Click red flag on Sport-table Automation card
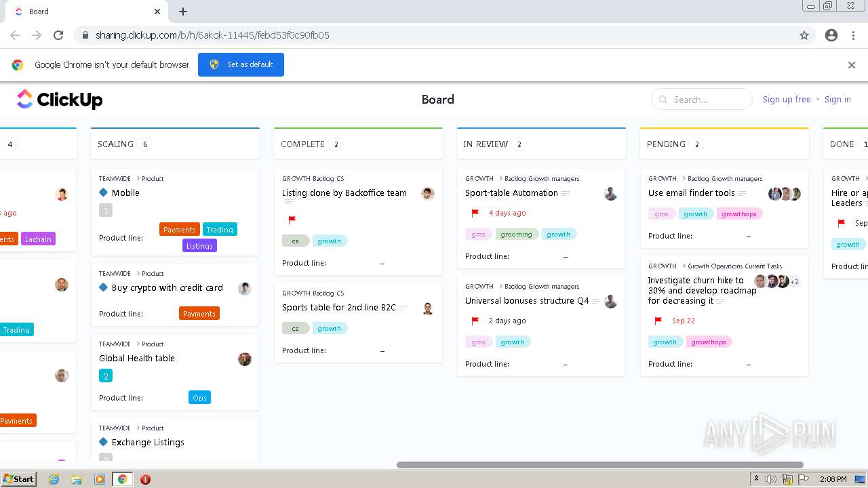The height and width of the screenshot is (488, 868). (475, 213)
